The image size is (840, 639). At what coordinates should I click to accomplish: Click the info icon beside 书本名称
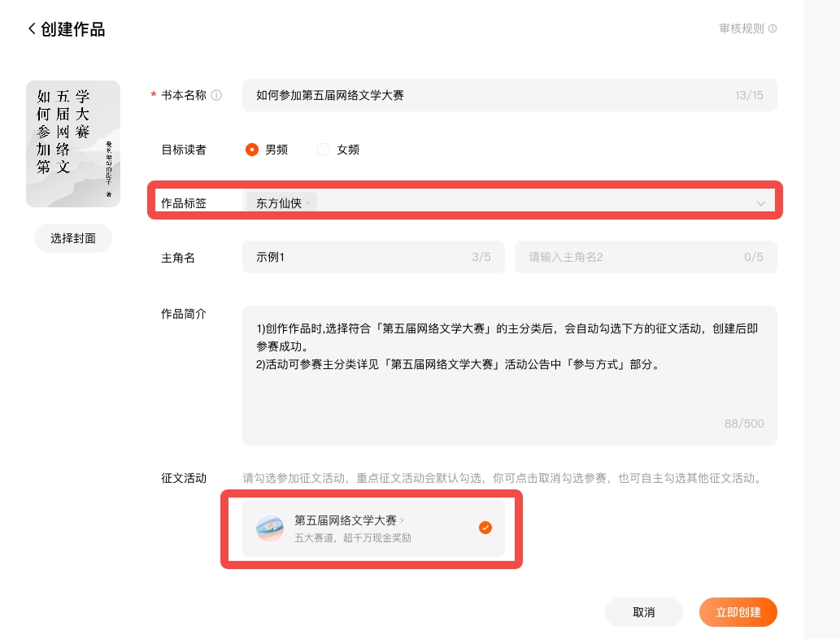216,95
